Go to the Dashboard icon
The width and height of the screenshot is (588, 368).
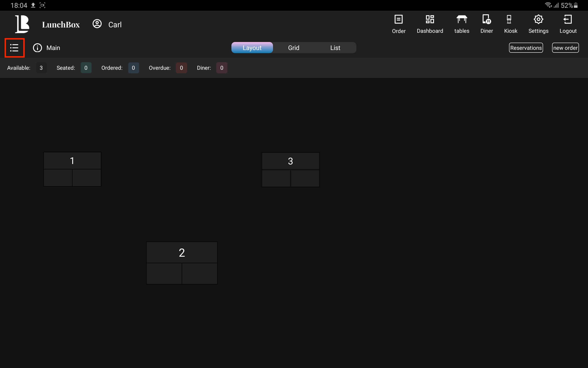pos(430,20)
